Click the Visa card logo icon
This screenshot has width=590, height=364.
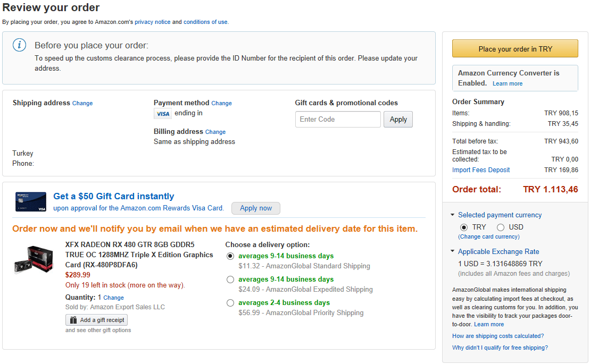coord(162,114)
